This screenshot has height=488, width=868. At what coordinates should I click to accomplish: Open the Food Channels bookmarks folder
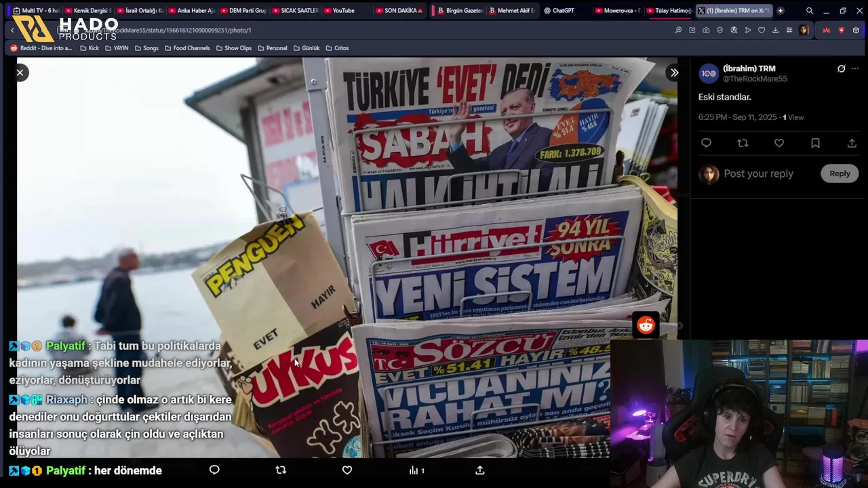[187, 48]
